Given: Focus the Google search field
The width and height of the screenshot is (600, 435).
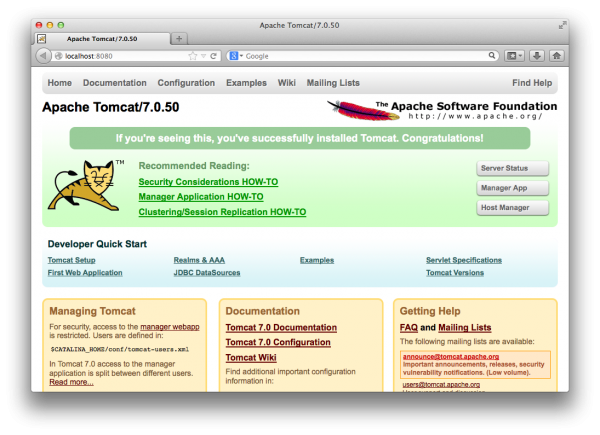Looking at the screenshot, I should [365, 56].
